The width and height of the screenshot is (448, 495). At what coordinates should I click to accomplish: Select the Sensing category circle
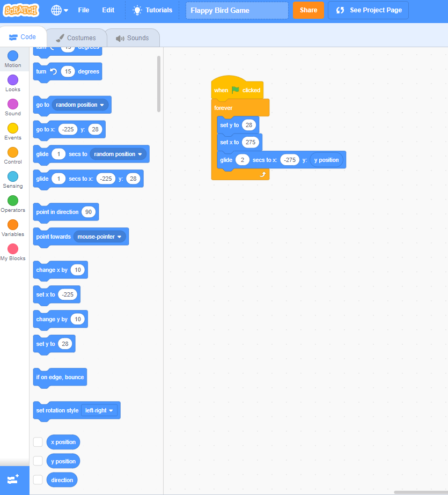13,176
